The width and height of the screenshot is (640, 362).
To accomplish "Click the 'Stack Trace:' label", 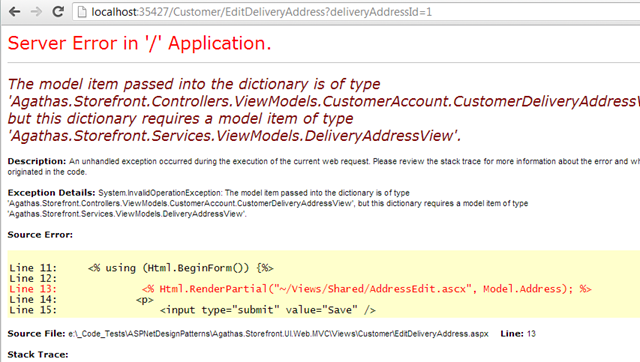I will click(38, 355).
